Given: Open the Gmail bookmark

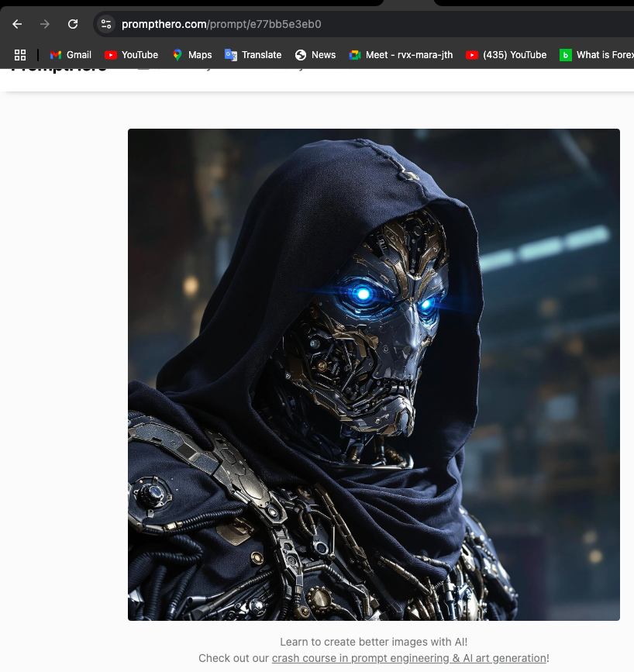Looking at the screenshot, I should (71, 55).
